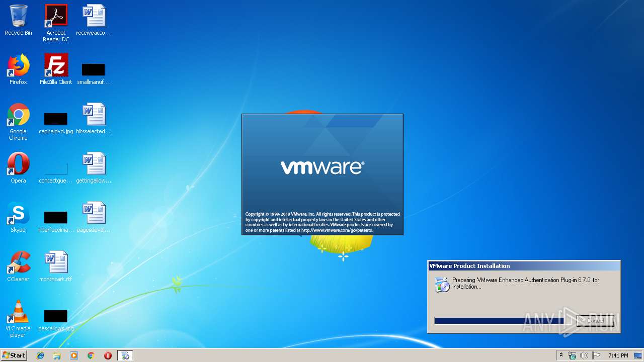Image resolution: width=644 pixels, height=362 pixels.
Task: Click the Show desktop button
Action: pos(638,355)
